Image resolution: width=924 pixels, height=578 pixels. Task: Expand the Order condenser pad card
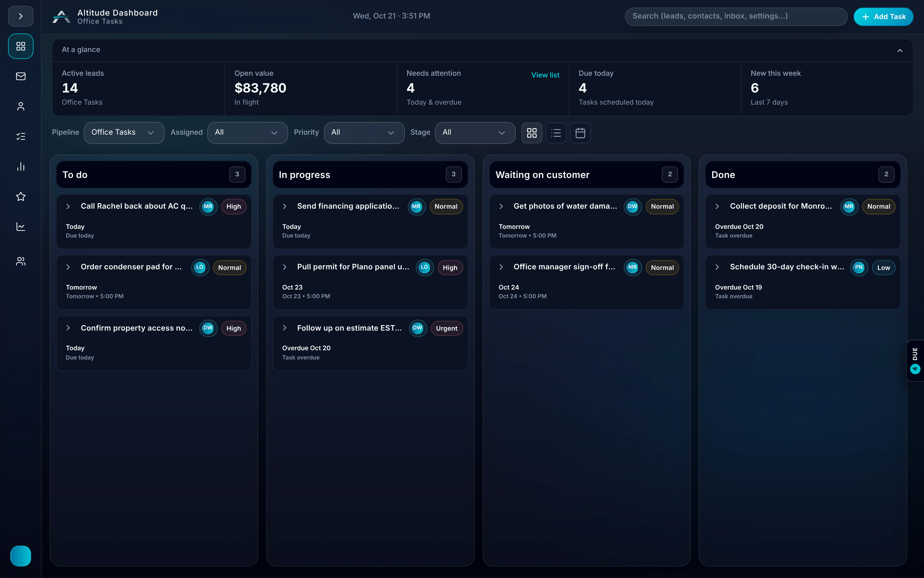click(x=68, y=267)
